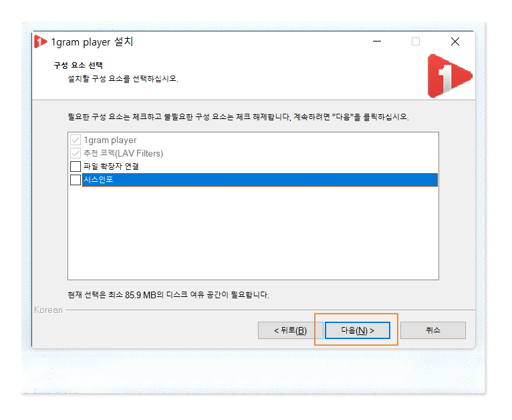512x420 pixels.
Task: Click the large 1gram player logo
Action: [450, 76]
